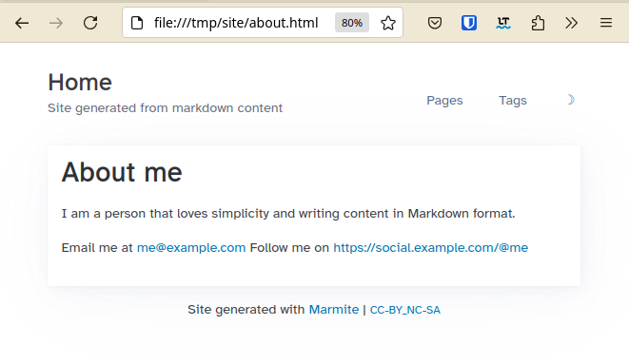Open the CC-BY_NC-SA license link
Image resolution: width=629 pixels, height=364 pixels.
(405, 310)
